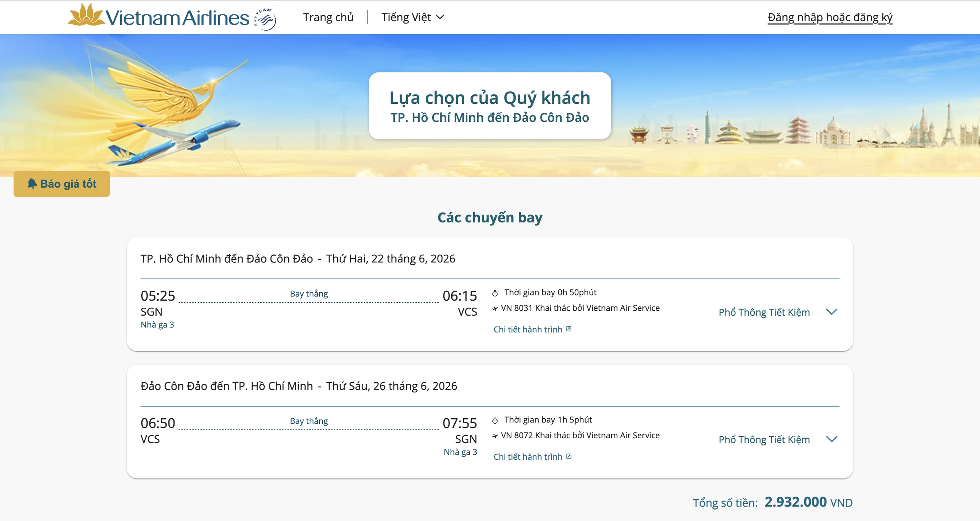Select Phổ Thông Tiết Kiệm label for outbound flight
The width and height of the screenshot is (980, 521).
click(764, 312)
